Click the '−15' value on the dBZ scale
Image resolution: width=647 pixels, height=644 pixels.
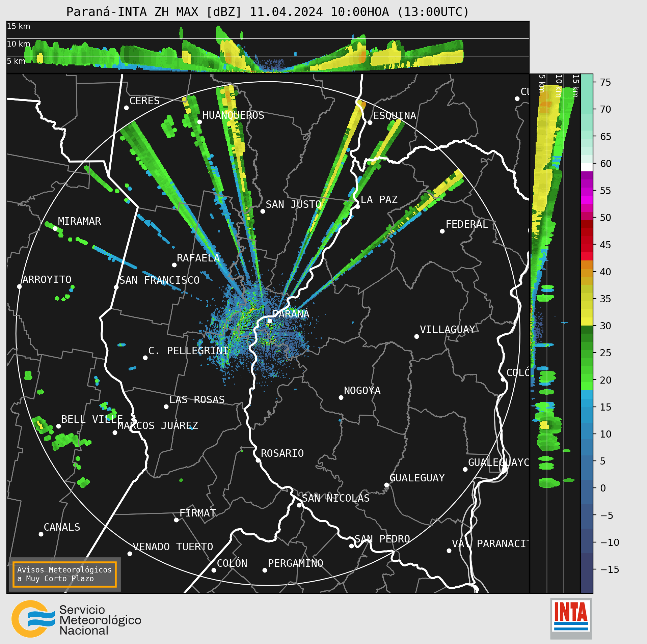click(x=610, y=569)
